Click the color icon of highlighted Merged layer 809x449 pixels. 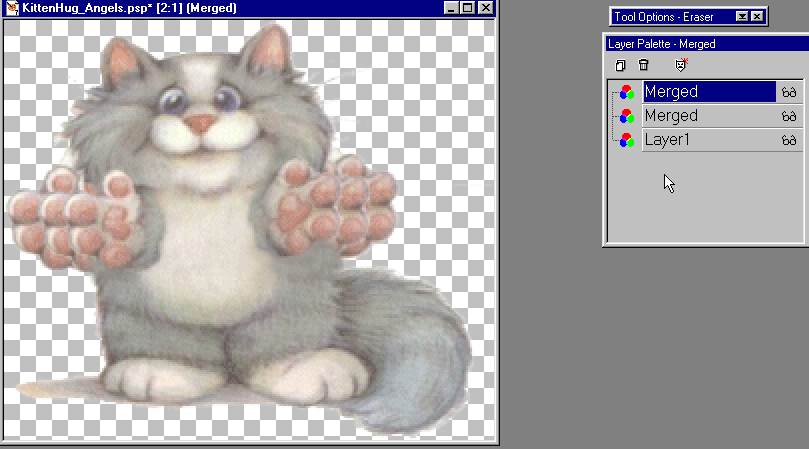(626, 92)
